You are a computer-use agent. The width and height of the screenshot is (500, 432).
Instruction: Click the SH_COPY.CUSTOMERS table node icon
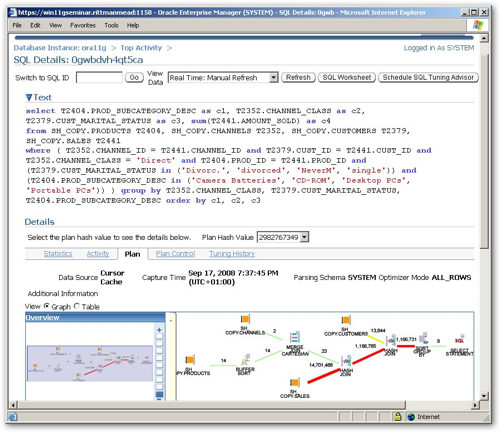346,320
